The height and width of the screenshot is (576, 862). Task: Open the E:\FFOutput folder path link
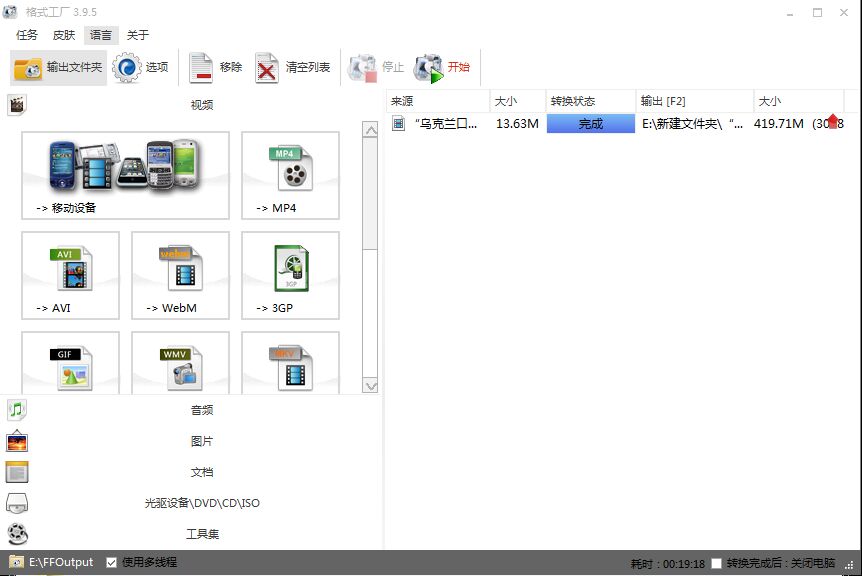[60, 562]
